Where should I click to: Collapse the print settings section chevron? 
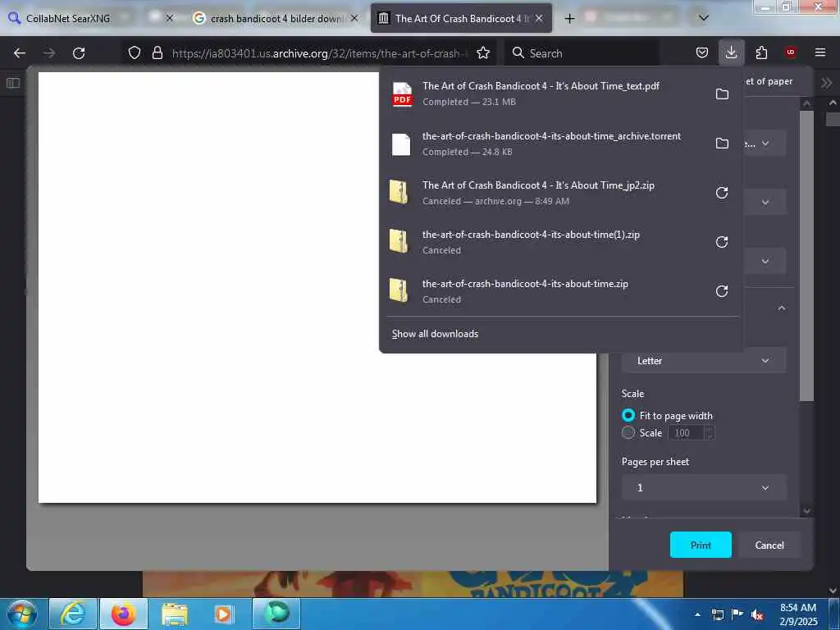(782, 308)
